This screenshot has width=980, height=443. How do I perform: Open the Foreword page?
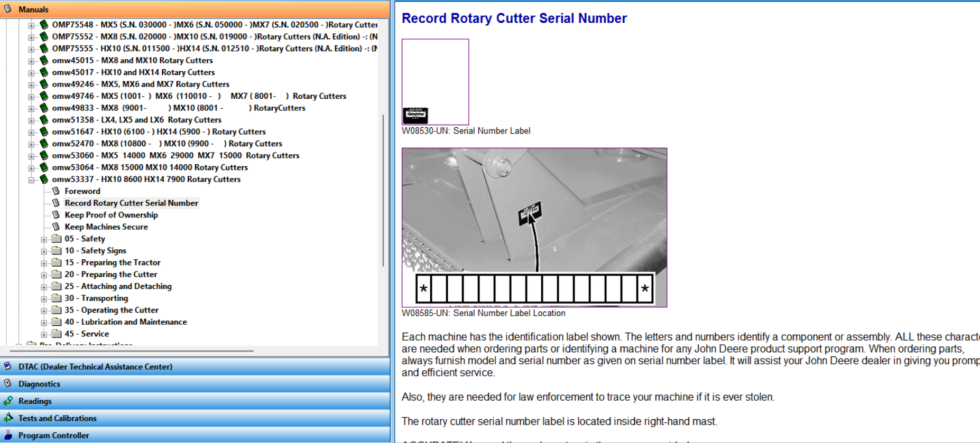82,191
